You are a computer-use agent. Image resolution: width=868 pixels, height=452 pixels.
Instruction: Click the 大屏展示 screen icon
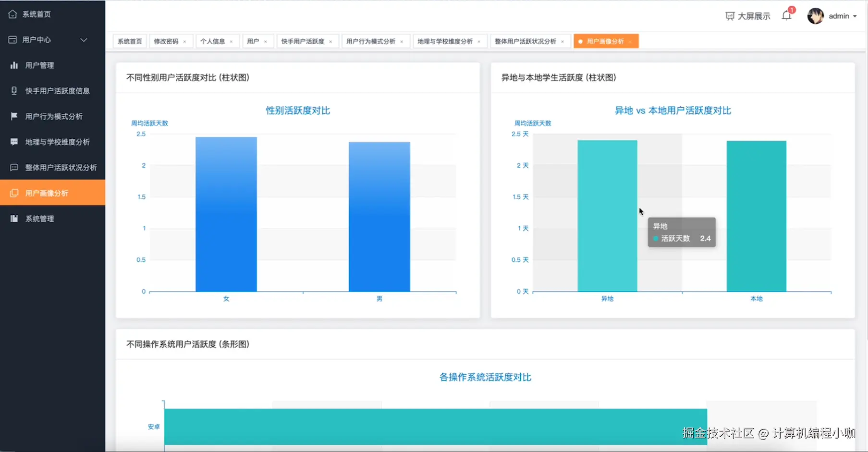(x=730, y=16)
